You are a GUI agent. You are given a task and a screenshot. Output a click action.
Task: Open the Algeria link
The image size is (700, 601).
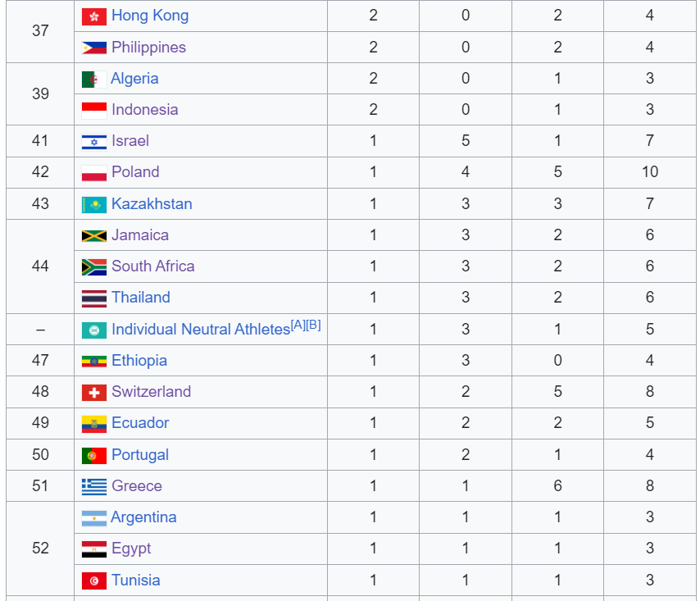(134, 79)
